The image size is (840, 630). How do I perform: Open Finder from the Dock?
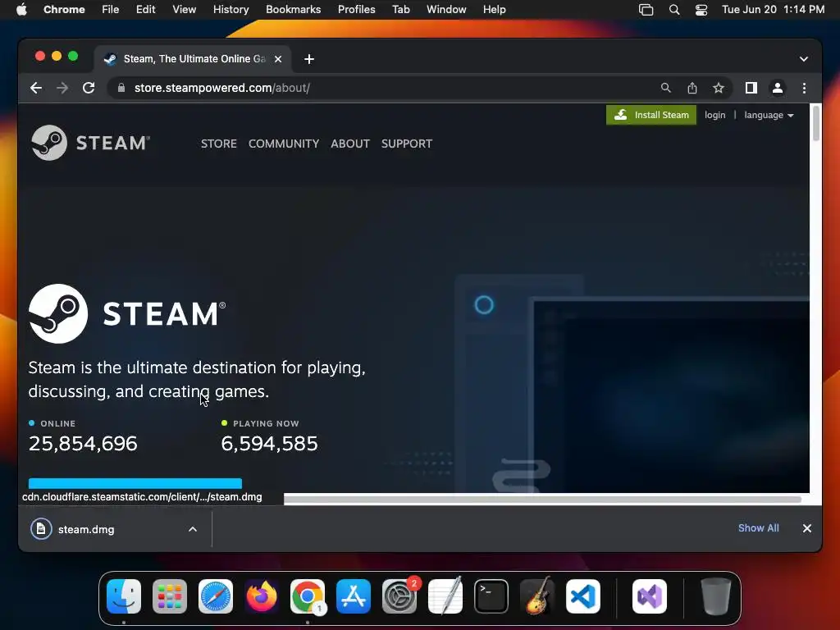pos(124,596)
